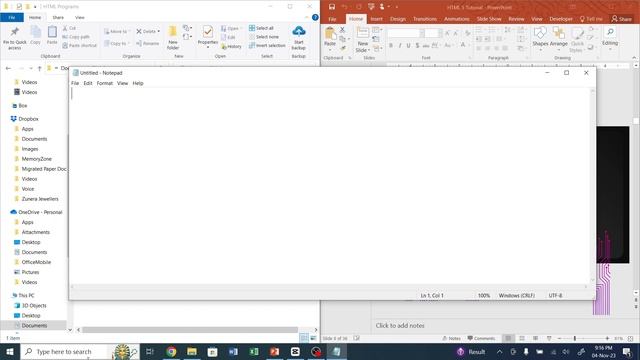Click Select all in Explorer ribbon

(x=261, y=28)
